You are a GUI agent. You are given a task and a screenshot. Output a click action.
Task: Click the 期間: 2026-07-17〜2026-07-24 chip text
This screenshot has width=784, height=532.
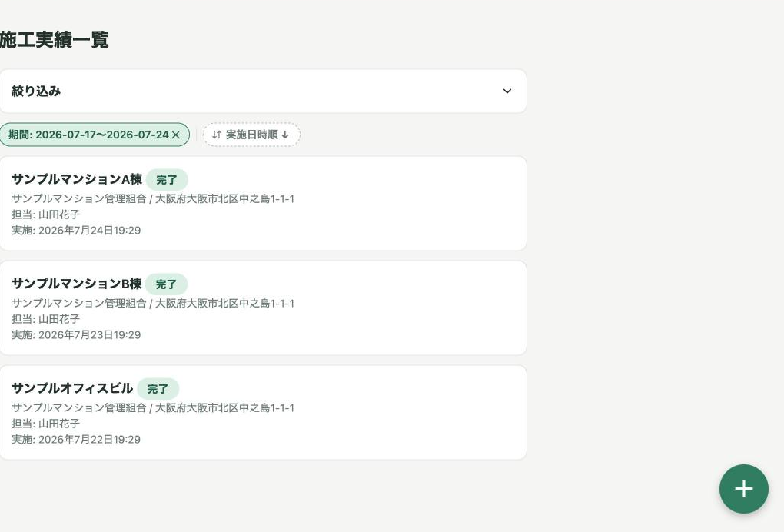click(x=88, y=135)
